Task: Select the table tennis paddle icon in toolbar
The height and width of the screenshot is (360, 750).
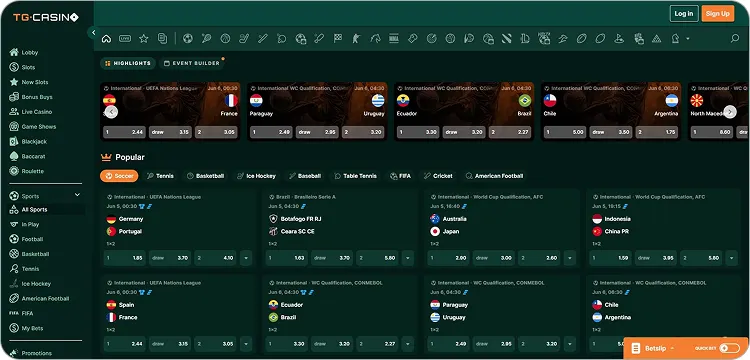Action: (x=282, y=39)
